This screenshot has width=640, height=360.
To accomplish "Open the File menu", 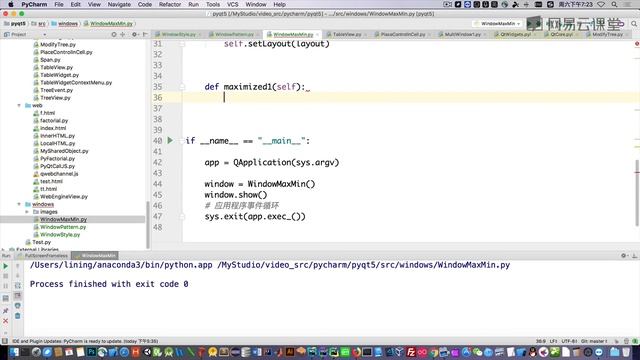I will coord(59,4).
